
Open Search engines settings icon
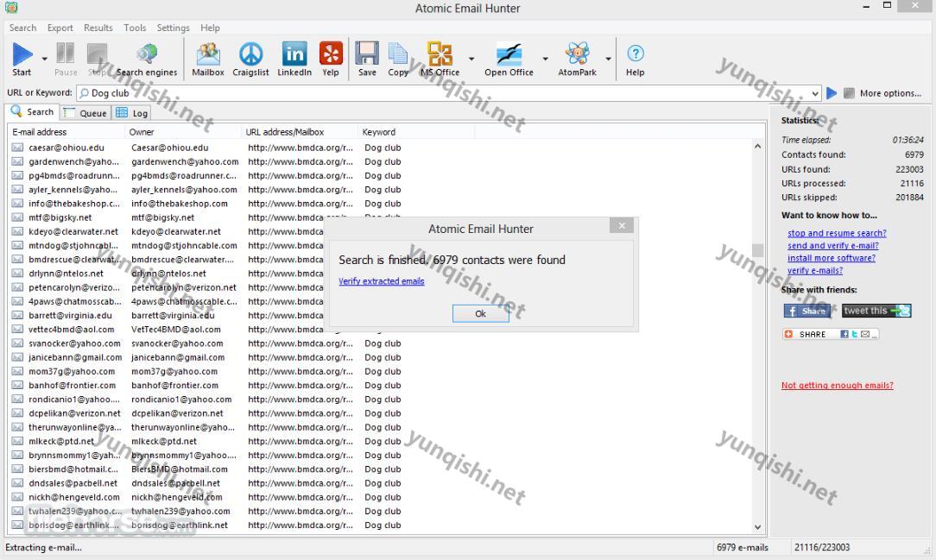[x=147, y=59]
